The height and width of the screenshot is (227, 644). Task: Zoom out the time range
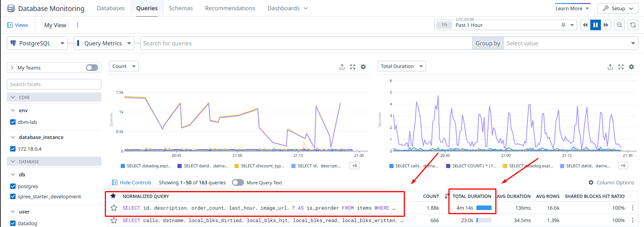click(619, 25)
